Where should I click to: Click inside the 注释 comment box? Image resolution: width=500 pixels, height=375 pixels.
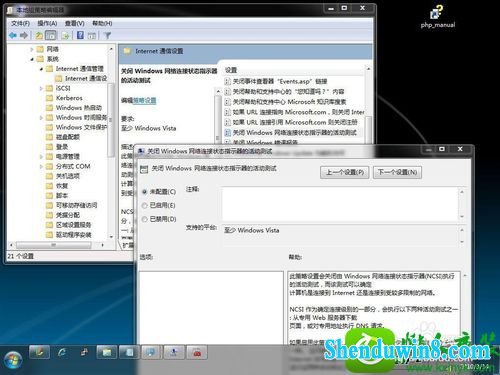(340, 204)
